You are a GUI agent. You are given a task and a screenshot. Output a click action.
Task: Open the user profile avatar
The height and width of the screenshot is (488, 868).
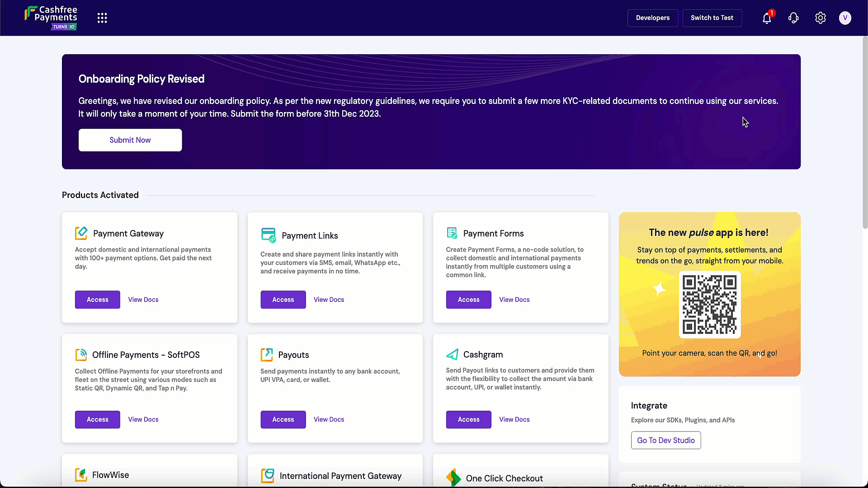[x=844, y=18]
